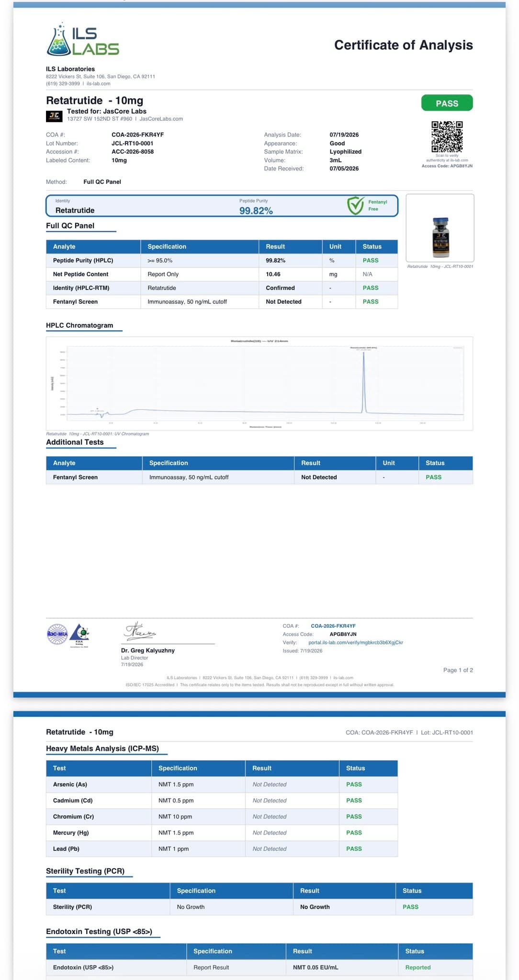Click the 'Heavy Metals Analysis (ICP-MS)' heading
This screenshot has height=980, width=519.
coord(102,748)
